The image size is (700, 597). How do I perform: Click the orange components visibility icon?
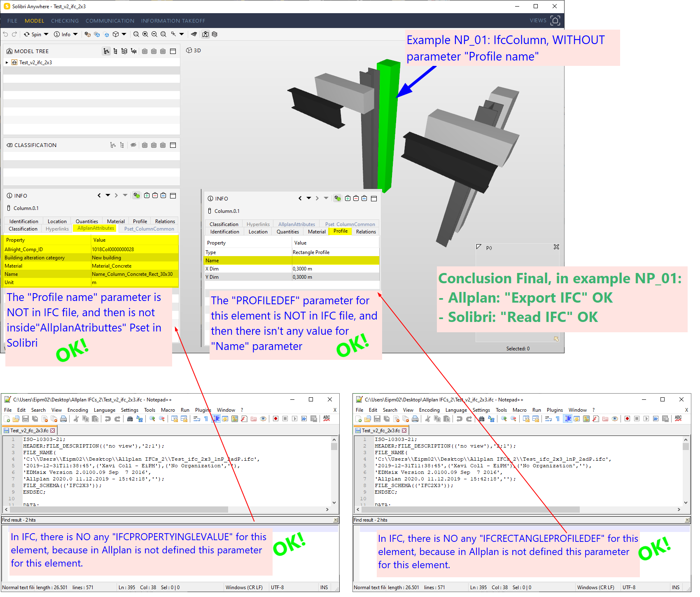click(88, 34)
